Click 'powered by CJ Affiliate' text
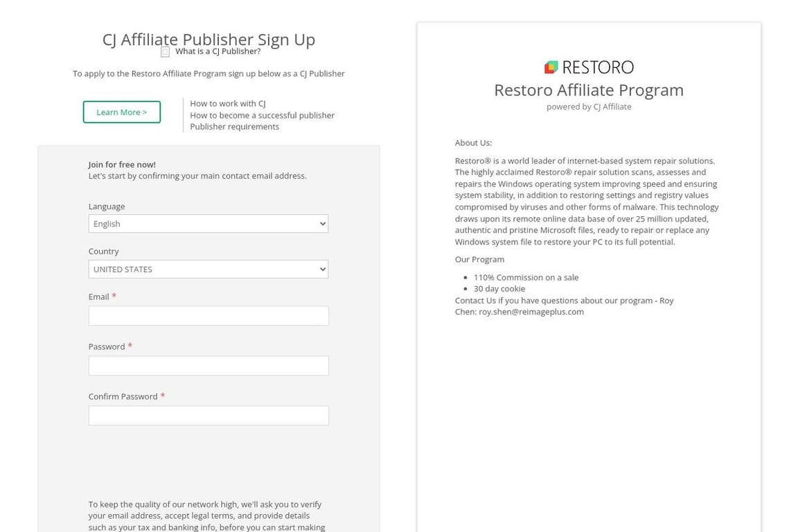 [x=589, y=107]
